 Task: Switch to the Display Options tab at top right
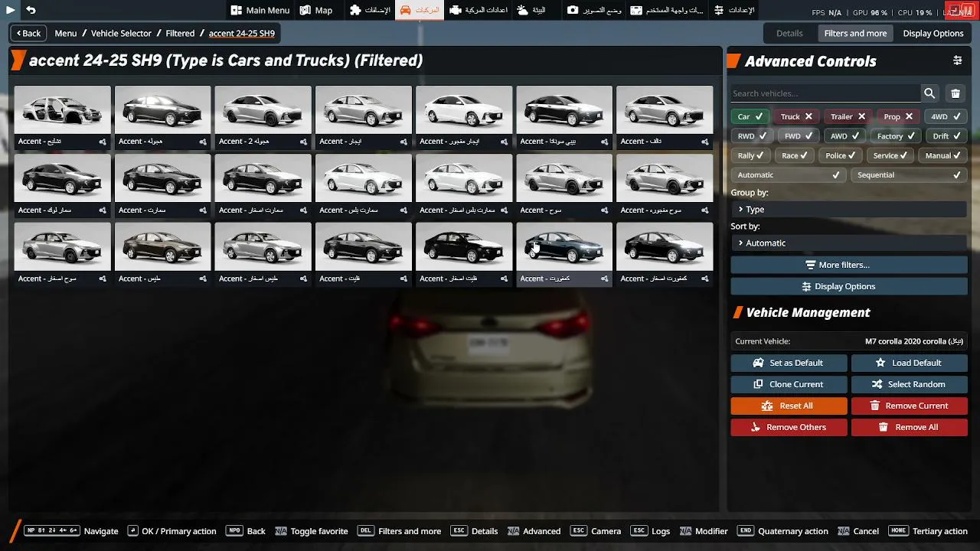point(933,33)
